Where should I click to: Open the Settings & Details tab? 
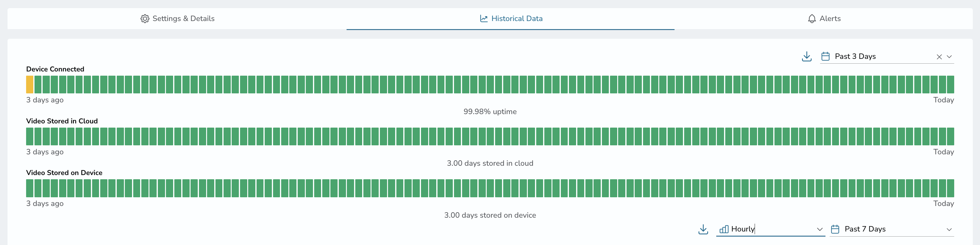point(177,19)
